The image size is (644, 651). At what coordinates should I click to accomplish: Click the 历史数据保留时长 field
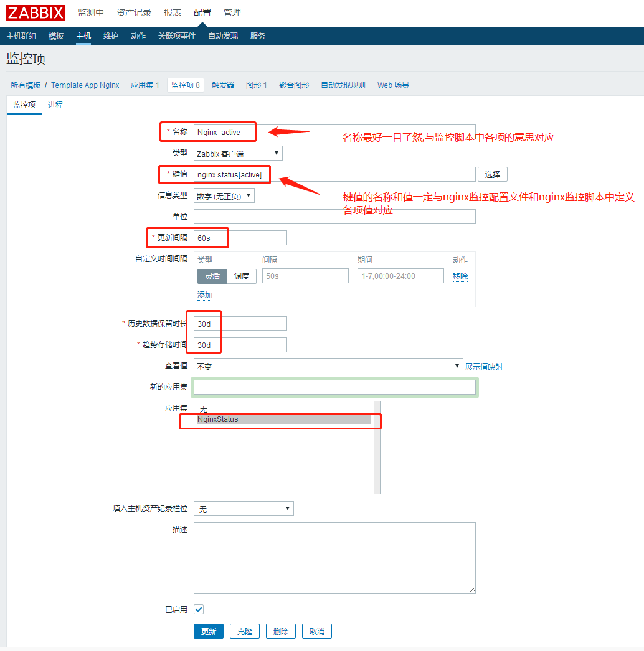240,324
